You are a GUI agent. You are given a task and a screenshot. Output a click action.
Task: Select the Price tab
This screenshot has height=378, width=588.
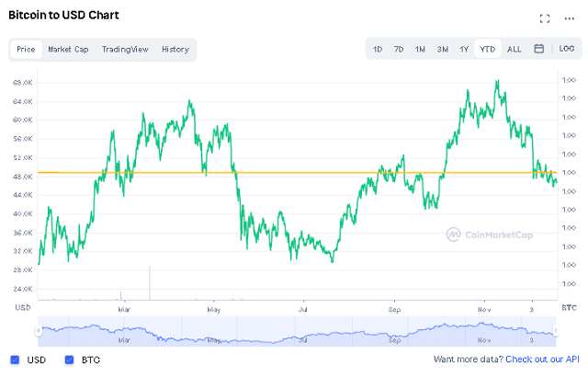pyautogui.click(x=26, y=49)
